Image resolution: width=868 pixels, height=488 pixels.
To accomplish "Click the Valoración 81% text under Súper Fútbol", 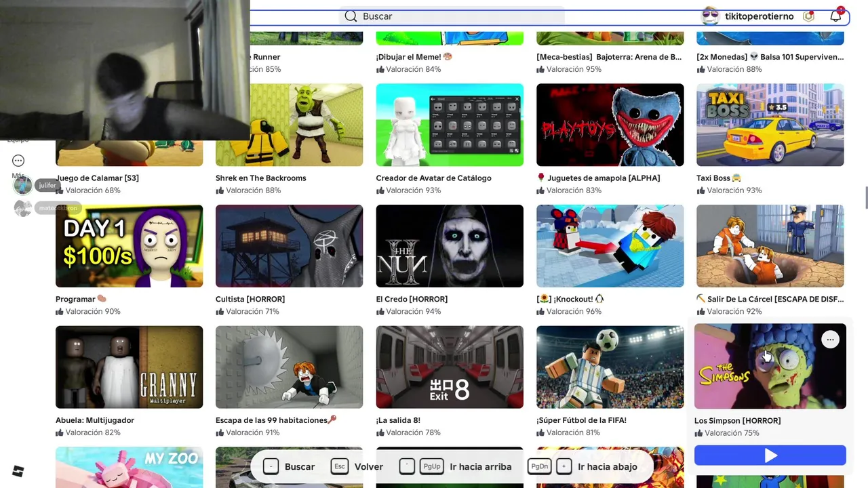I will click(573, 432).
